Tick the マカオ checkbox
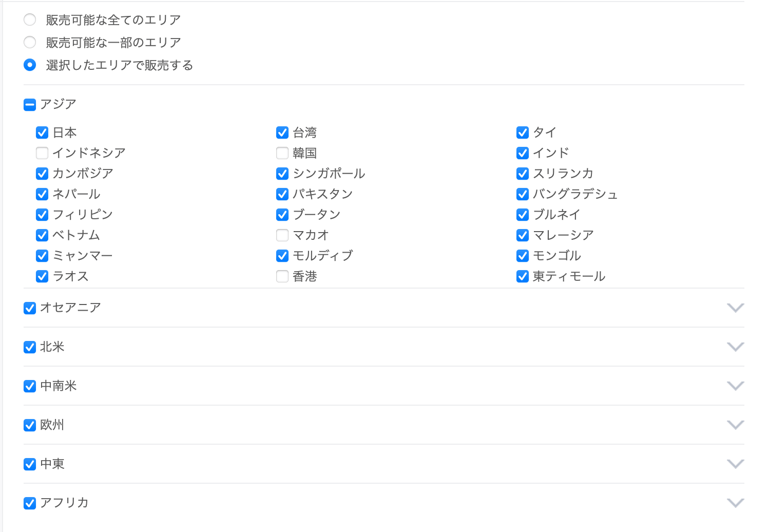 pos(282,235)
